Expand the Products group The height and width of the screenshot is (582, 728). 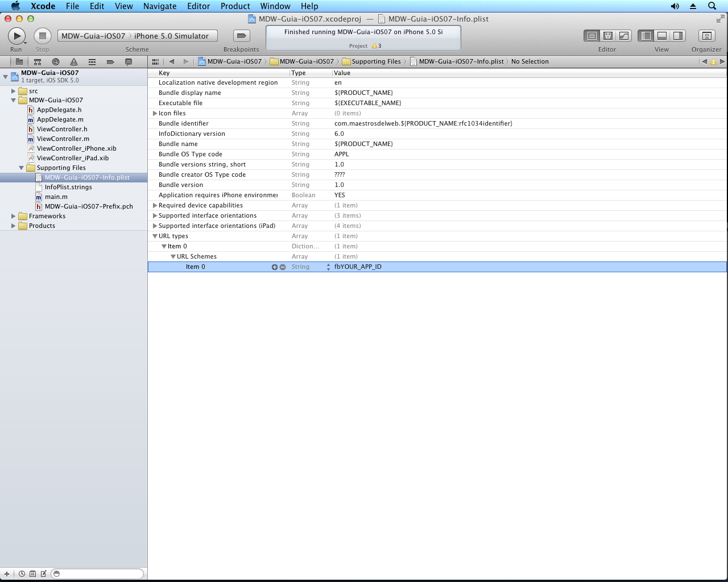(x=13, y=226)
